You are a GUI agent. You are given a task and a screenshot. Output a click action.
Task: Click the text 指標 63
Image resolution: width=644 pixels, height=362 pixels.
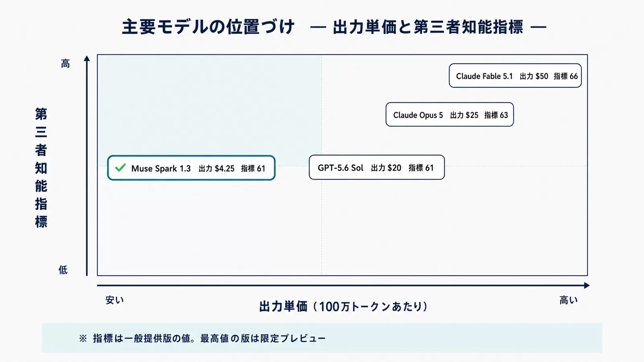(x=496, y=115)
